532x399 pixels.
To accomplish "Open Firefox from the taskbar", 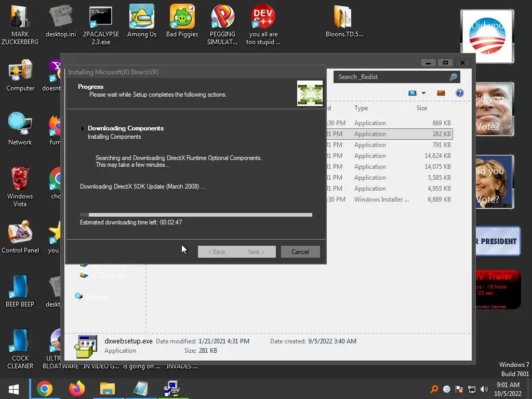I will point(77,389).
